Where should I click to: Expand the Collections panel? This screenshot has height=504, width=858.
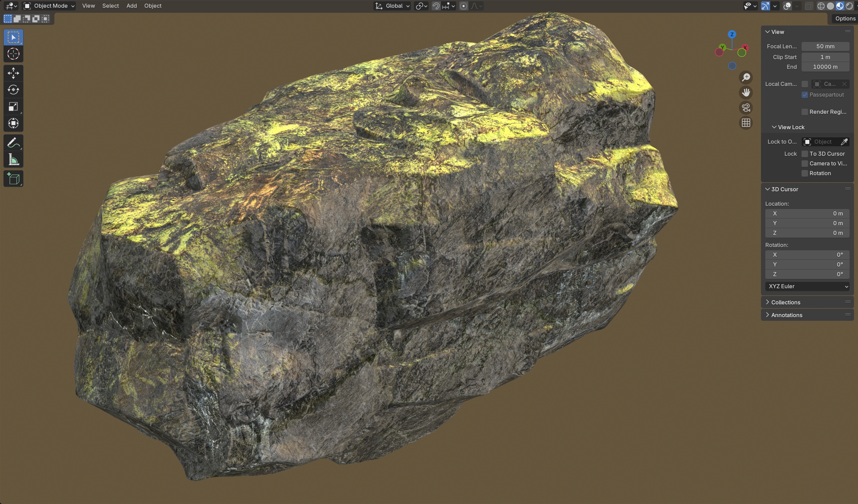coord(785,302)
